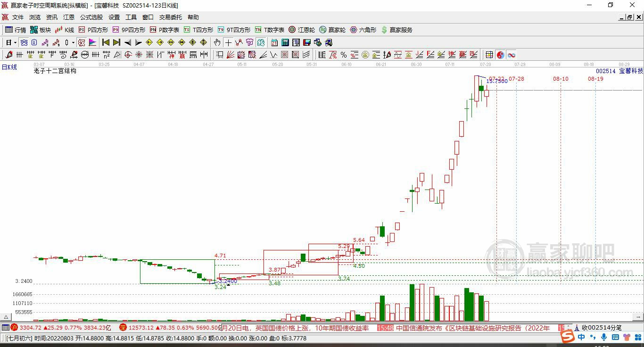Viewport: 644px width, 347px height.
Task: Open the 江恩轮 Gann wheel
Action: tap(302, 30)
